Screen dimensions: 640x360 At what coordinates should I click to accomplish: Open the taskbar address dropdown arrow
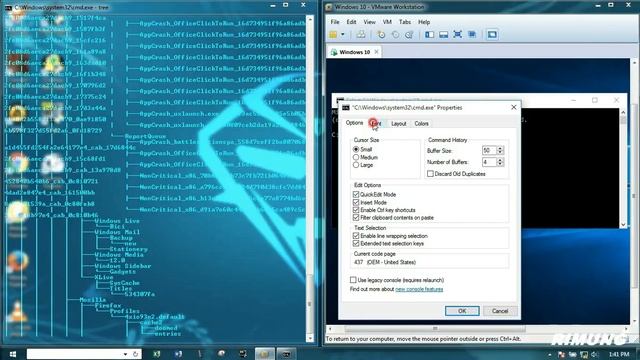[125, 354]
